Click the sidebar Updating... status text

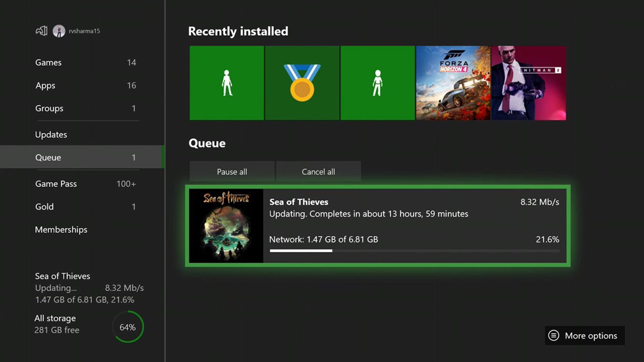point(56,288)
